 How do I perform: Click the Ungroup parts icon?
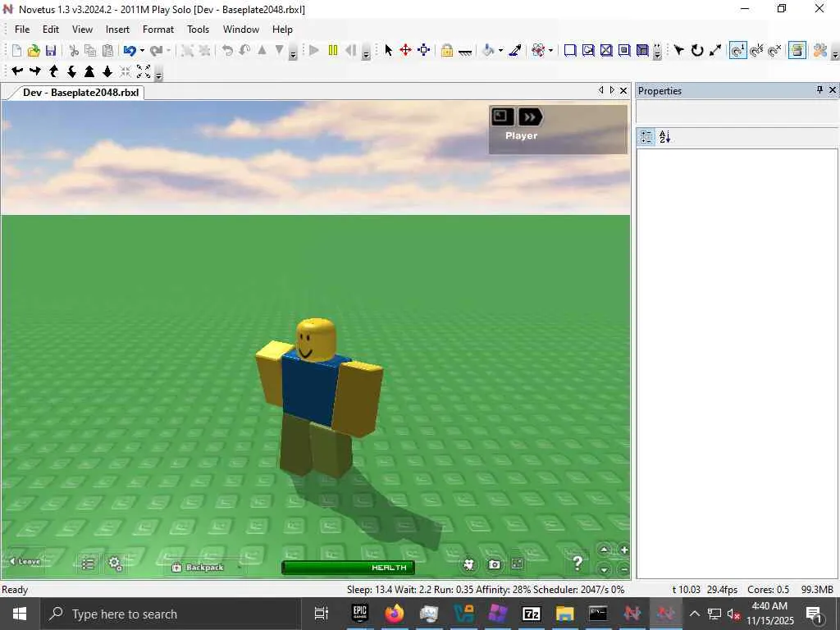204,50
